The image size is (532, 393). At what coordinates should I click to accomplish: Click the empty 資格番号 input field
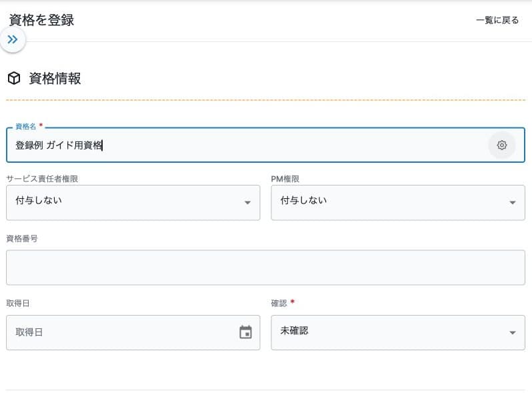(x=265, y=268)
